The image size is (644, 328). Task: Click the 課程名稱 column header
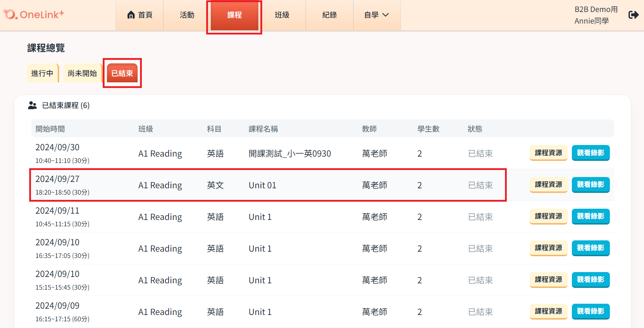263,129
